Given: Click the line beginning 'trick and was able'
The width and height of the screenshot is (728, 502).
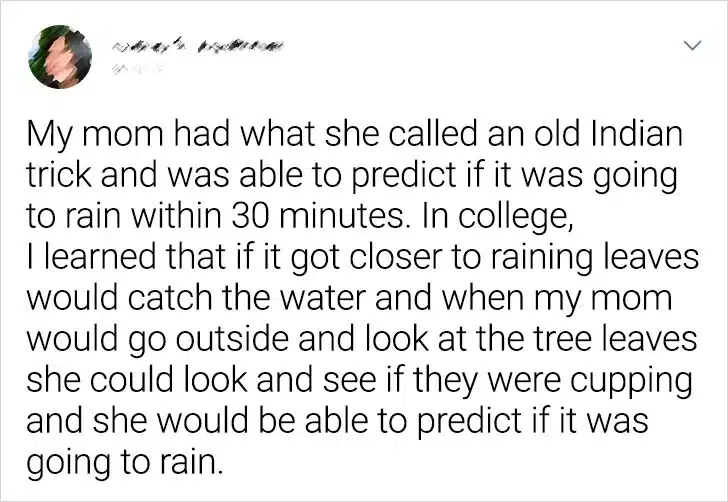Looking at the screenshot, I should pyautogui.click(x=351, y=177).
